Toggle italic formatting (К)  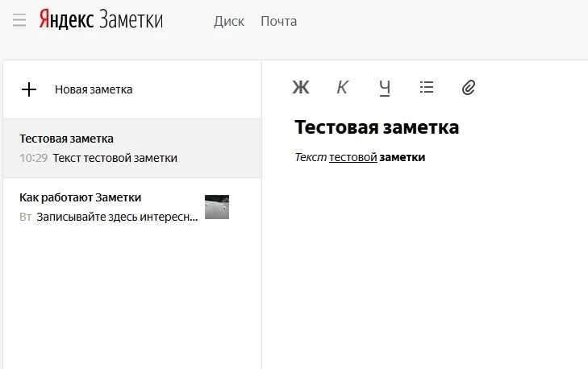(342, 88)
